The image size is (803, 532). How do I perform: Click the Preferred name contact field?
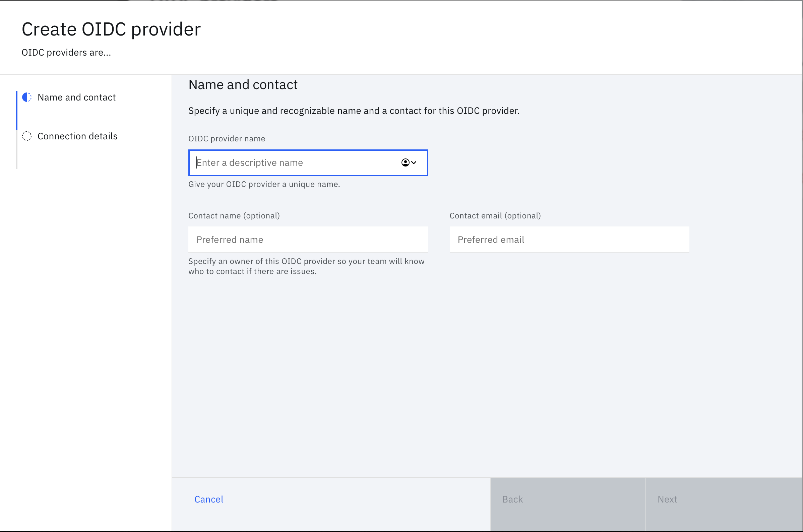click(x=308, y=240)
